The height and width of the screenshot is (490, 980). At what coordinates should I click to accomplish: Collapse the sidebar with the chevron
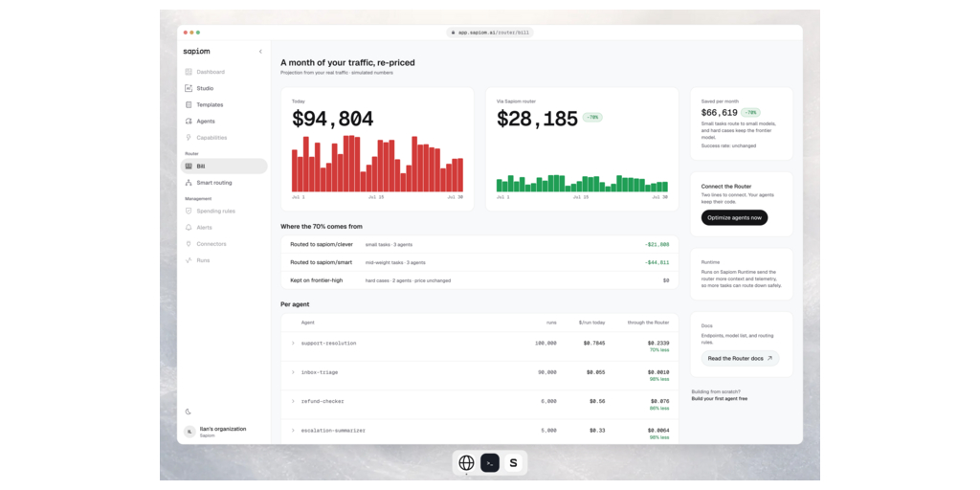coord(260,52)
